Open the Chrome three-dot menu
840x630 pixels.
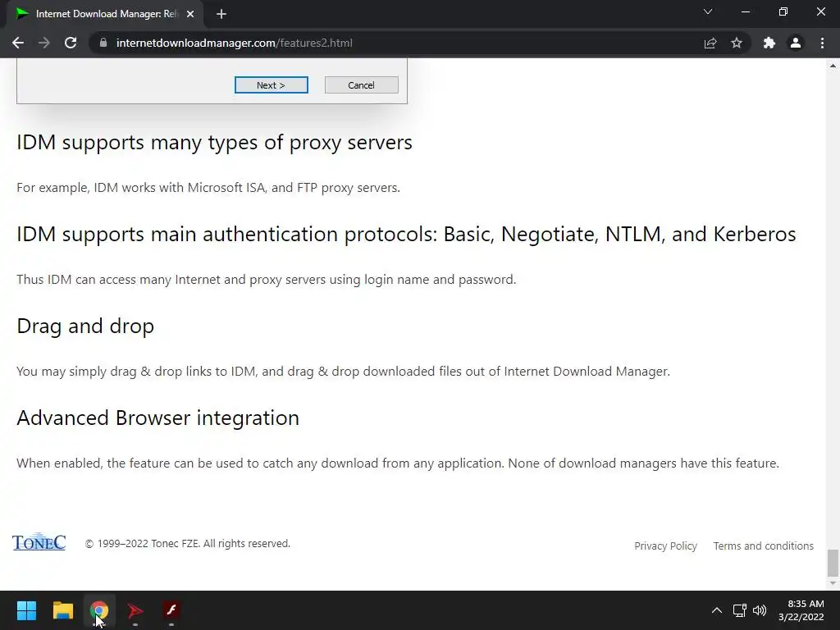tap(822, 43)
